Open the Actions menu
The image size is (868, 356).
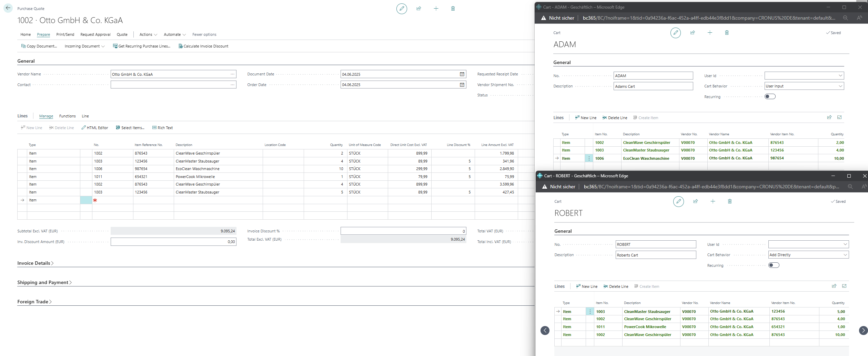(x=148, y=34)
